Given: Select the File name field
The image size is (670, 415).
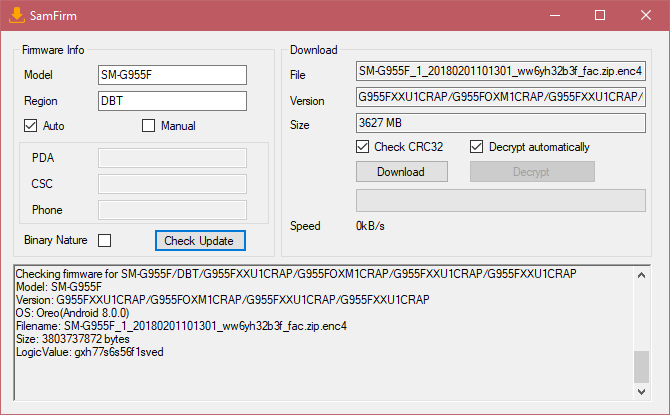Looking at the screenshot, I should (500, 71).
